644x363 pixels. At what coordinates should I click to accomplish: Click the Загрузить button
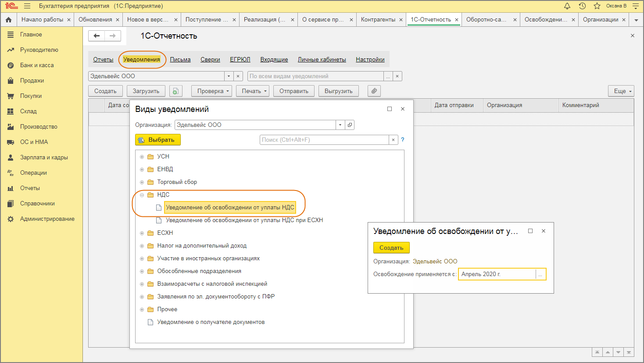click(146, 91)
